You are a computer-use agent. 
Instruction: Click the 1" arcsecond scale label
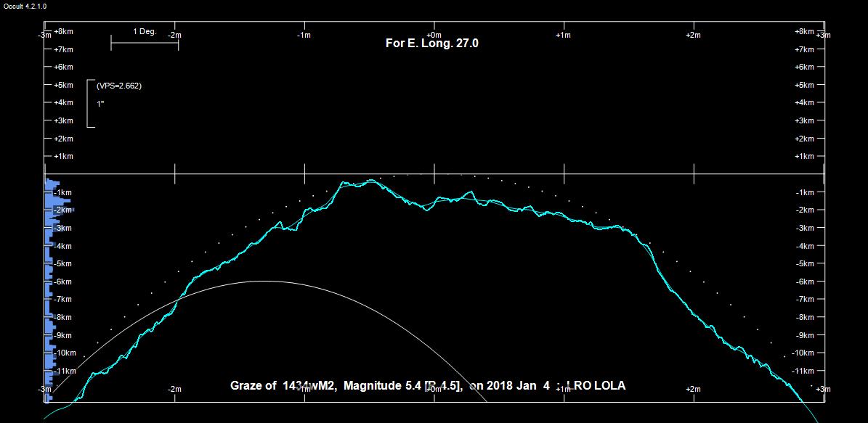click(100, 104)
